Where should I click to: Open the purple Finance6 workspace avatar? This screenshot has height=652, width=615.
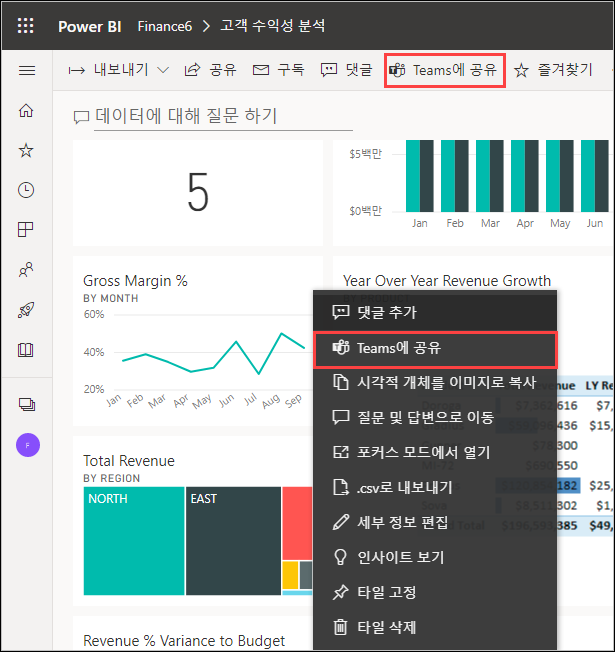28,445
